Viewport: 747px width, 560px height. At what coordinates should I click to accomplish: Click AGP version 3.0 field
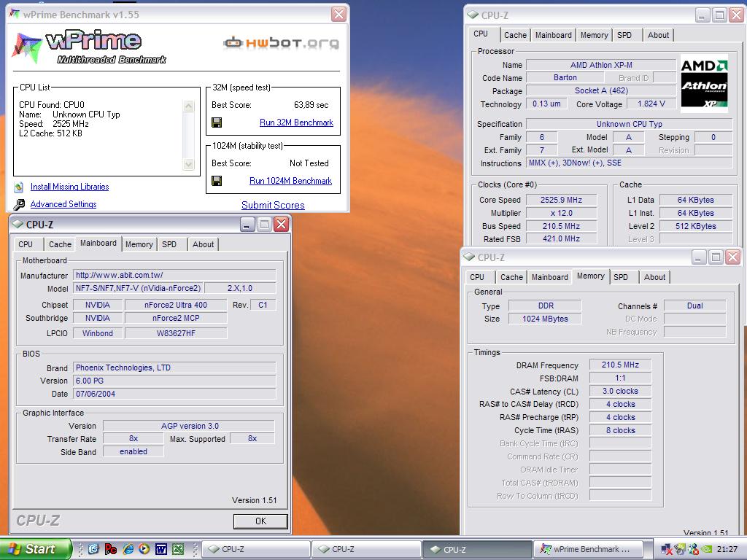click(189, 426)
